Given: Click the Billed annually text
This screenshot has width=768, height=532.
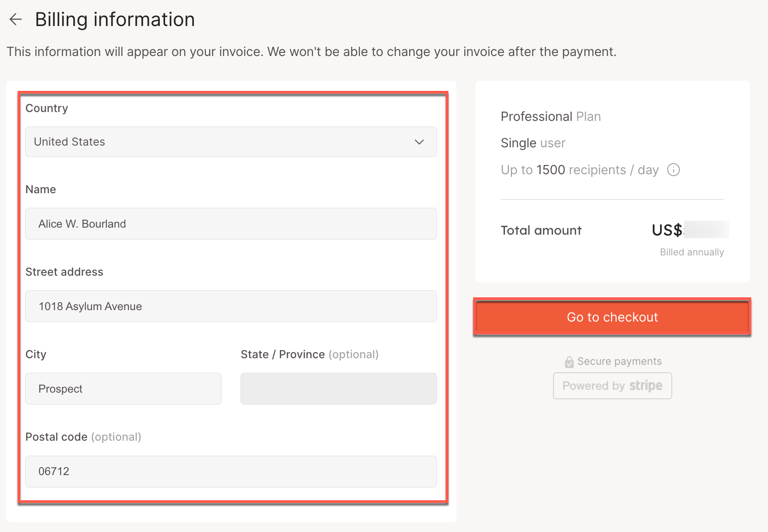Looking at the screenshot, I should pyautogui.click(x=692, y=252).
